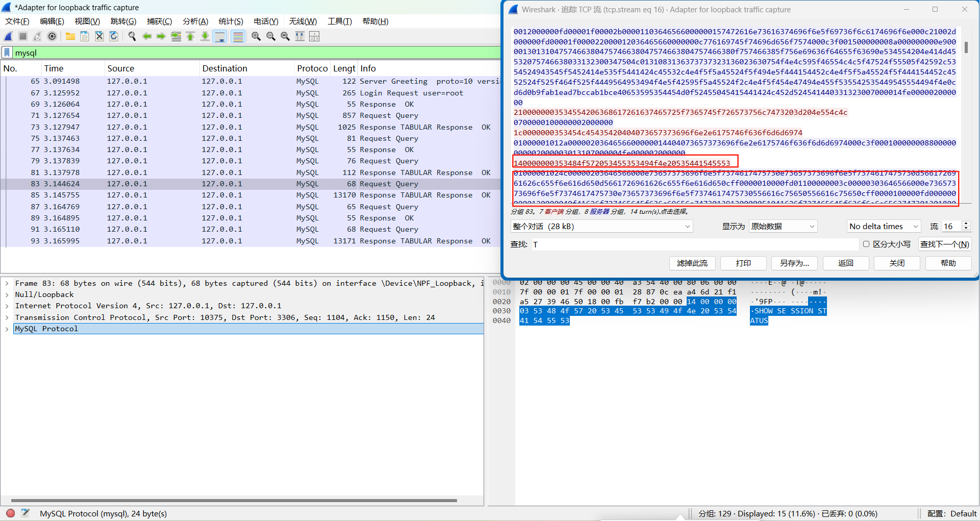The height and width of the screenshot is (521, 980).
Task: Open the No delta times dropdown
Action: point(884,226)
